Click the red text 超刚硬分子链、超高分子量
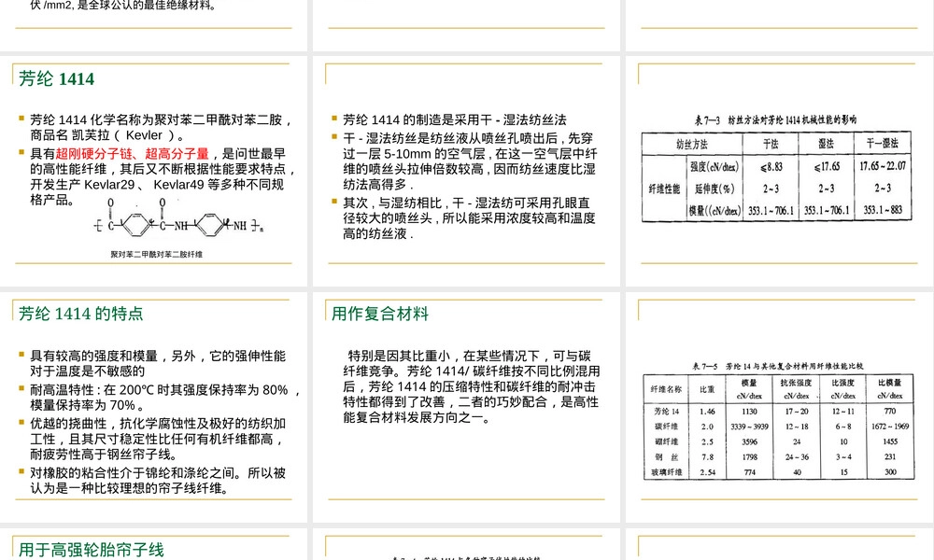 point(133,154)
